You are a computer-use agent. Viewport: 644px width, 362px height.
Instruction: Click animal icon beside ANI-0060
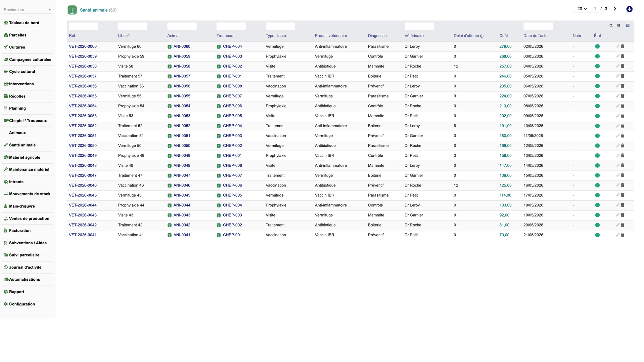pyautogui.click(x=169, y=47)
